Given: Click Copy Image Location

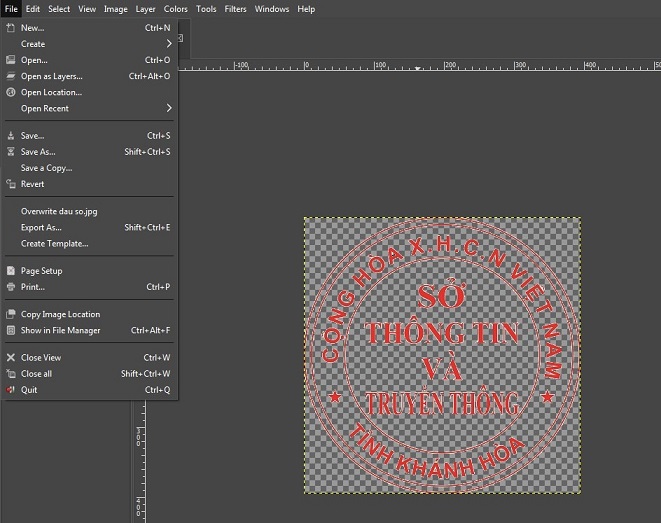Looking at the screenshot, I should point(60,314).
